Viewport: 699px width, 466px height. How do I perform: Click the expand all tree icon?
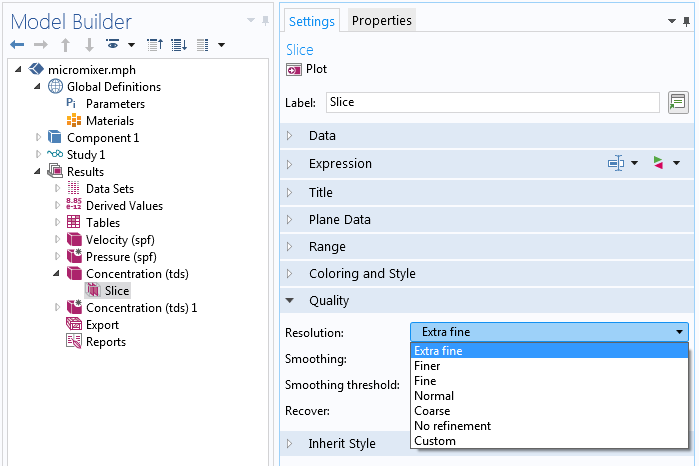[179, 45]
